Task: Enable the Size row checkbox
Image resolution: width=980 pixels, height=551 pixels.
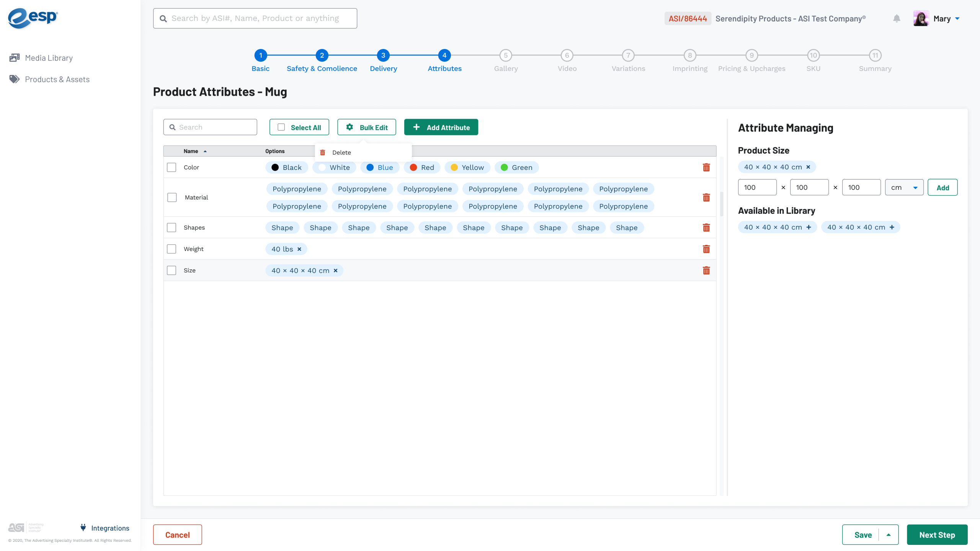Action: (x=171, y=271)
